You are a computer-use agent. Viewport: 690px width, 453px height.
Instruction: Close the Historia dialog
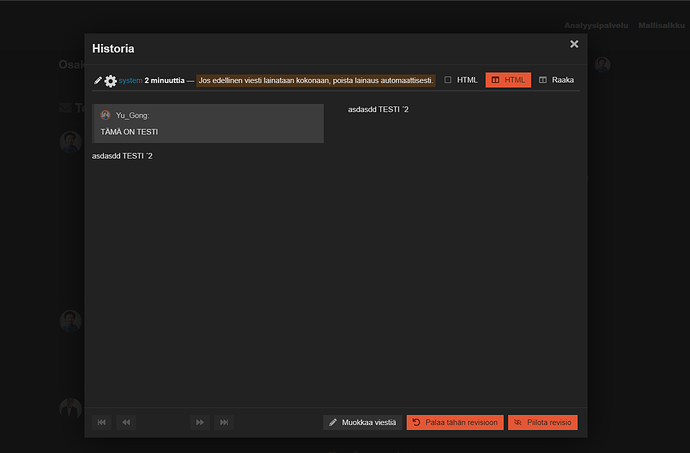click(x=574, y=44)
